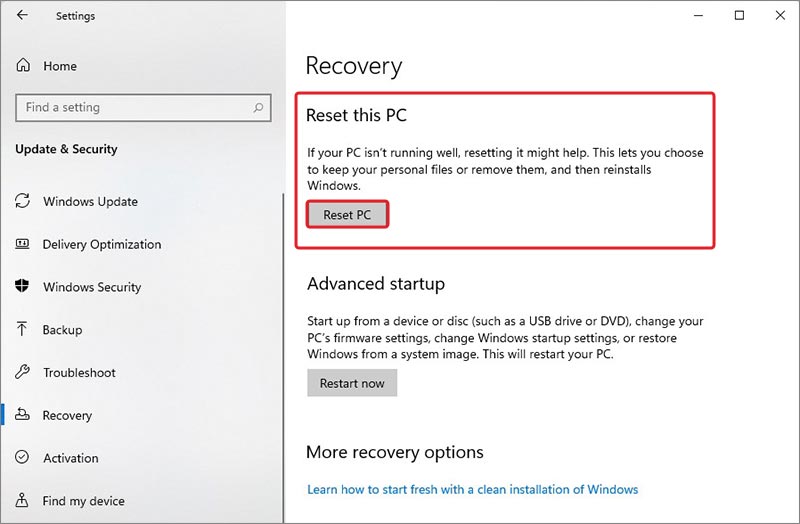Open Home settings page
800x524 pixels.
tap(60, 66)
